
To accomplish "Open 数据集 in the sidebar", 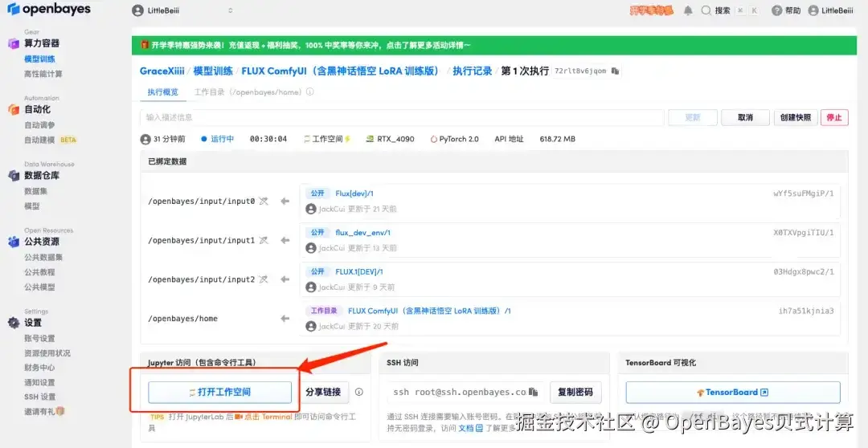I will [35, 191].
